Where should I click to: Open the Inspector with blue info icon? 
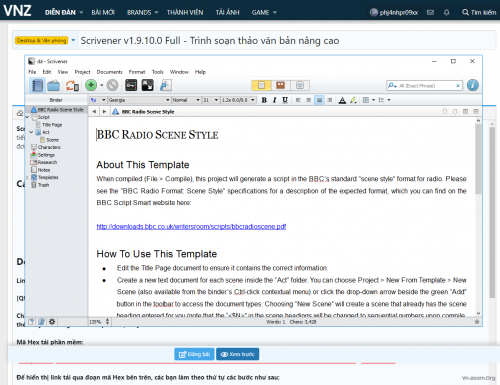coord(472,85)
